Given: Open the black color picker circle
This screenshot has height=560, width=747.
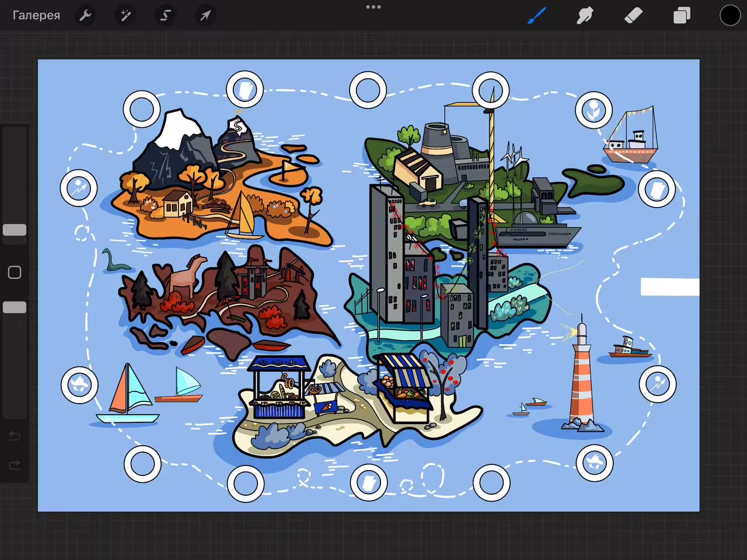Looking at the screenshot, I should [730, 15].
